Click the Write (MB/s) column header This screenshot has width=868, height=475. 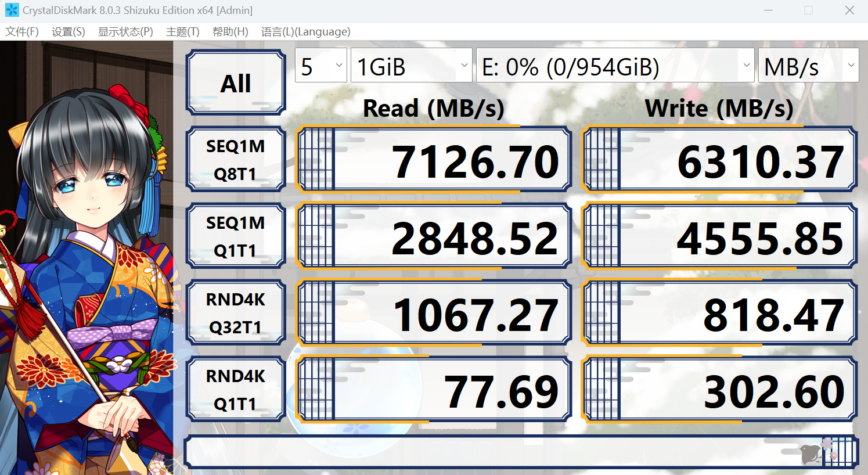[x=719, y=108]
